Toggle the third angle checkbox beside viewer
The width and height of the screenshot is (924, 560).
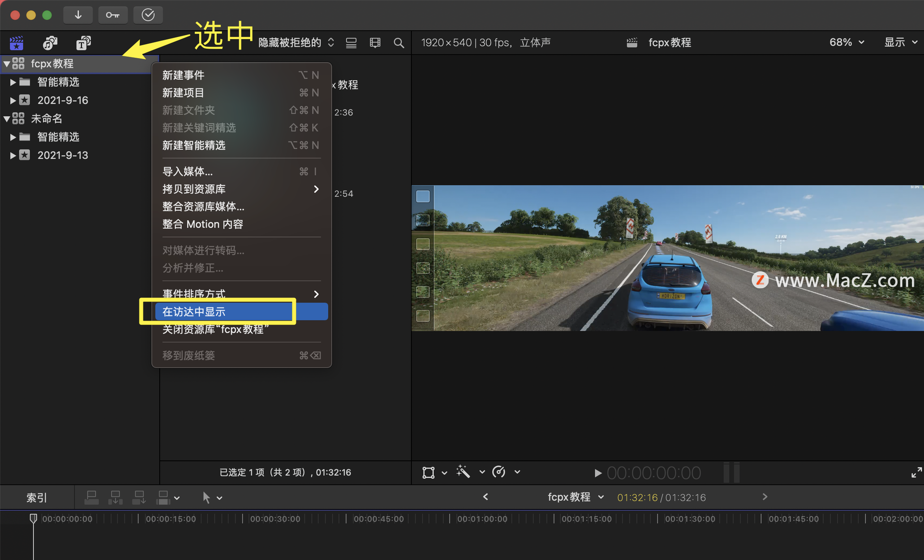(423, 244)
